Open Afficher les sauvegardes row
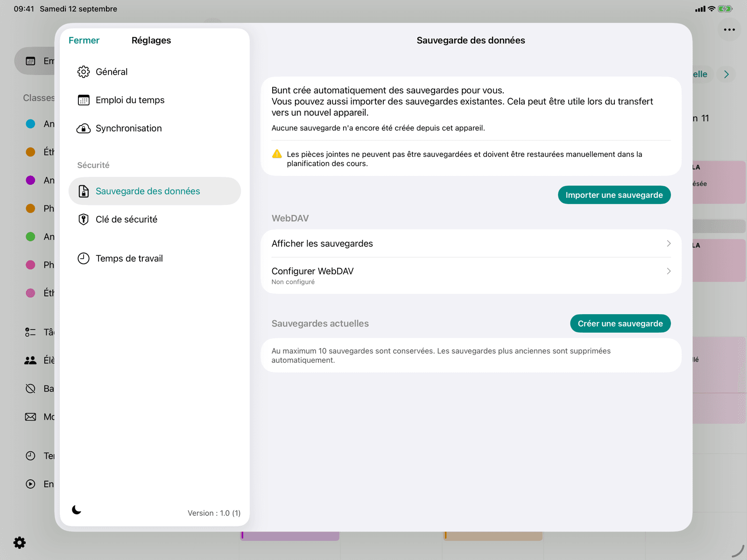747x560 pixels. click(x=471, y=244)
